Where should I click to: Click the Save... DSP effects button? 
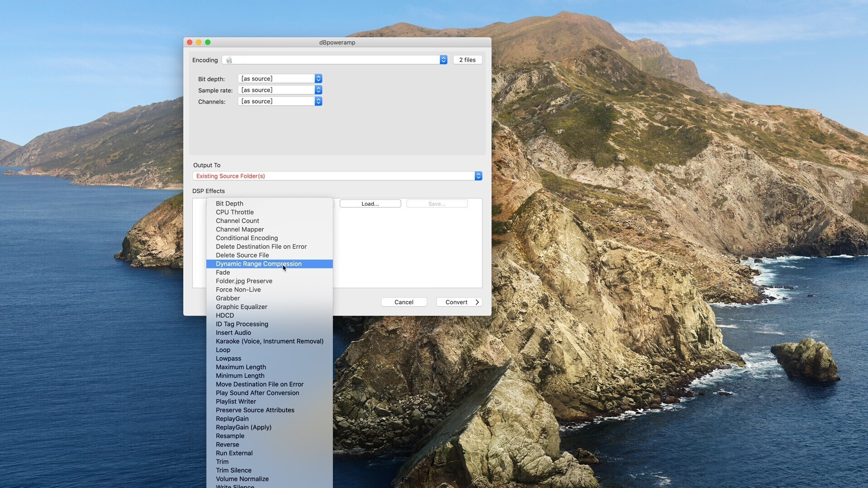click(437, 204)
